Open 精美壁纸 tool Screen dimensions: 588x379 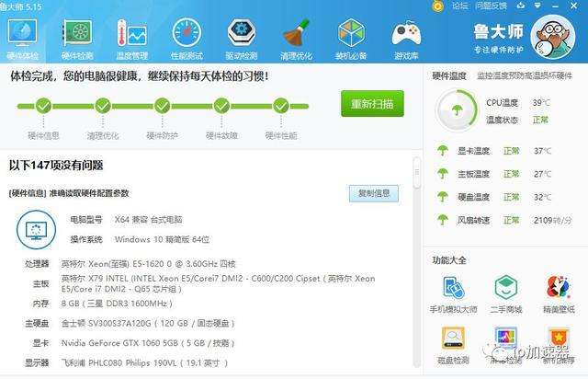click(559, 294)
